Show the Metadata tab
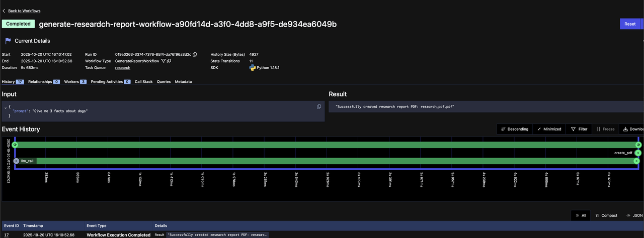This screenshot has width=644, height=238. coord(183,81)
